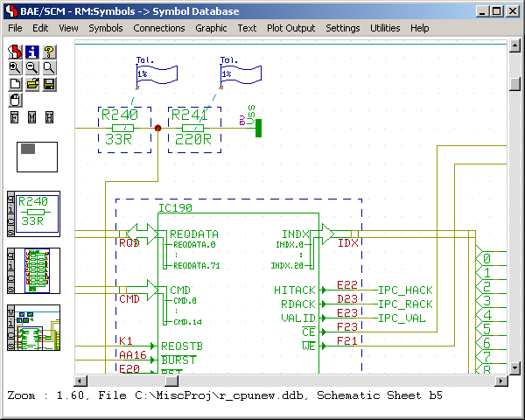Open the Symbols menu
This screenshot has width=525, height=420.
105,28
